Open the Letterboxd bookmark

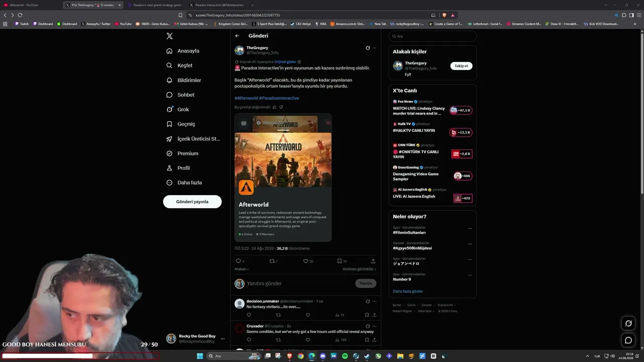[x=485, y=24]
